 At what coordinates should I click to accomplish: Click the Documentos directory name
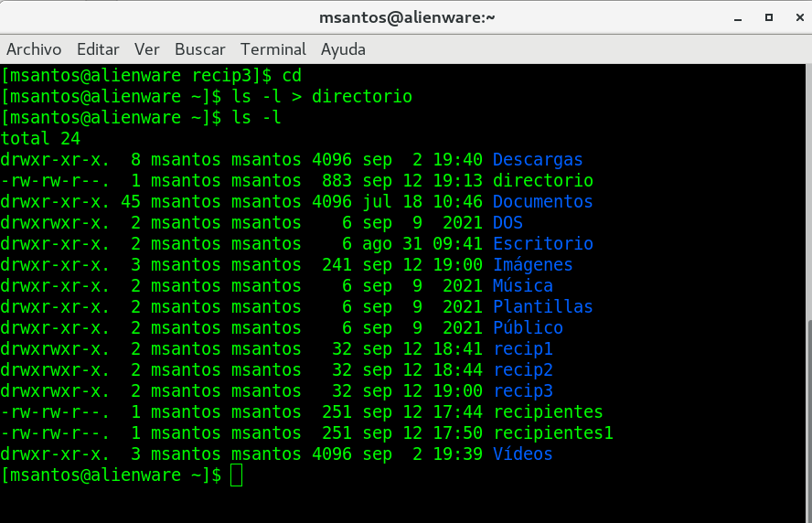[x=542, y=202]
